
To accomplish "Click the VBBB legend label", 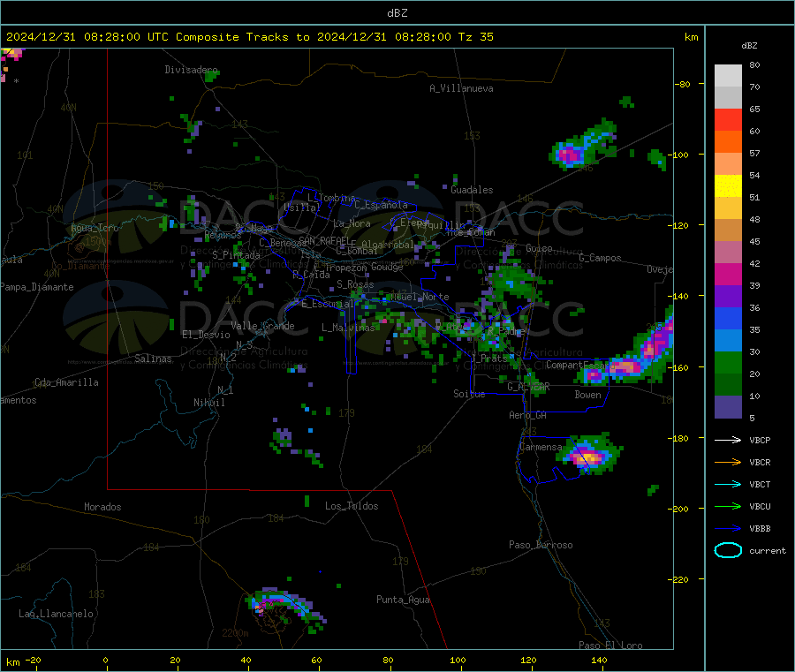I will click(760, 528).
